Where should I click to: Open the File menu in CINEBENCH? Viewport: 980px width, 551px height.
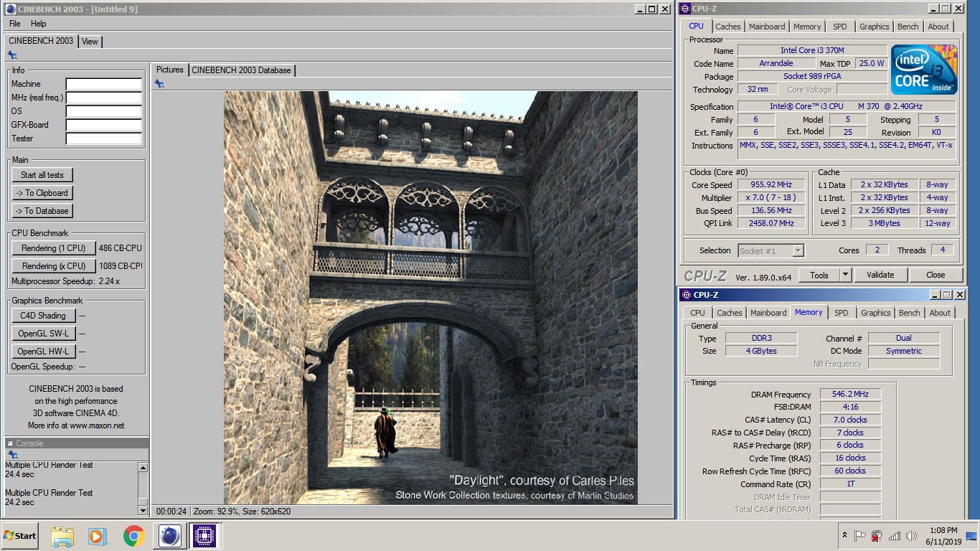click(x=14, y=24)
